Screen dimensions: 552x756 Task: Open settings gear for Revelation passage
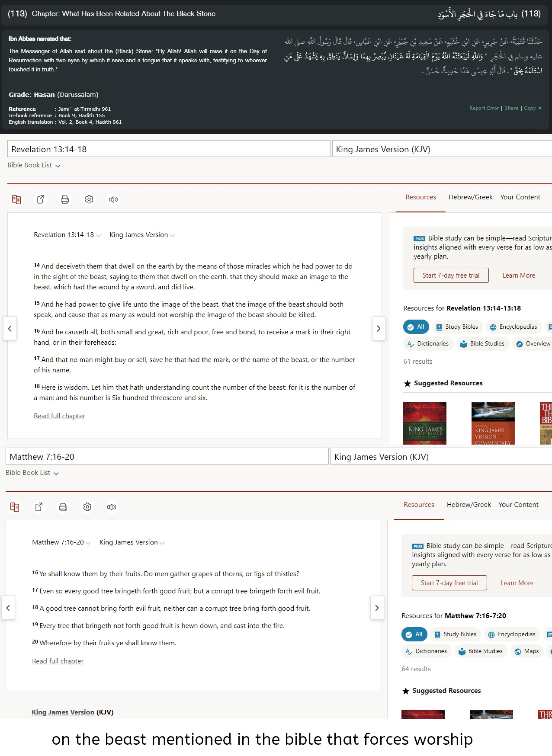(x=89, y=199)
